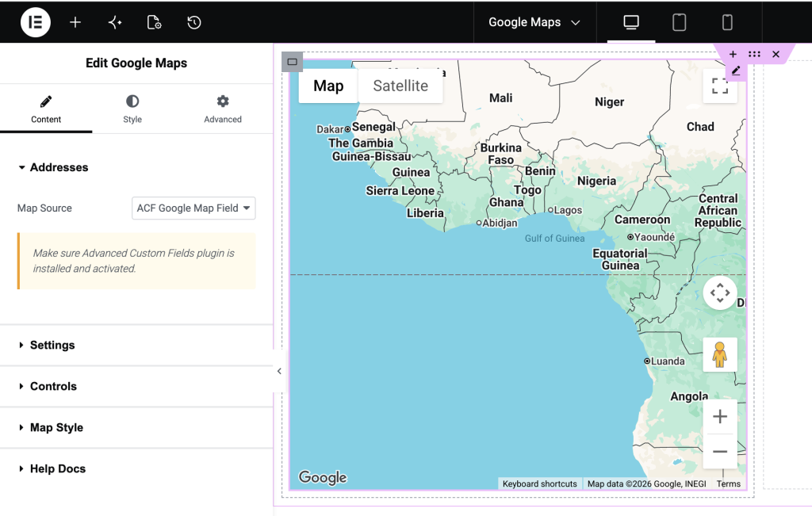Open the AI sparkle tool
812x516 pixels.
click(115, 22)
